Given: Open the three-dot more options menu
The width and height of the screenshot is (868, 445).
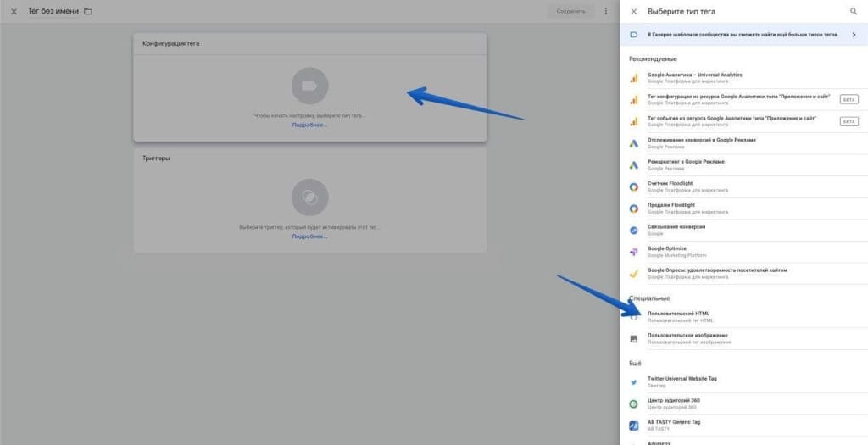Looking at the screenshot, I should coord(605,11).
